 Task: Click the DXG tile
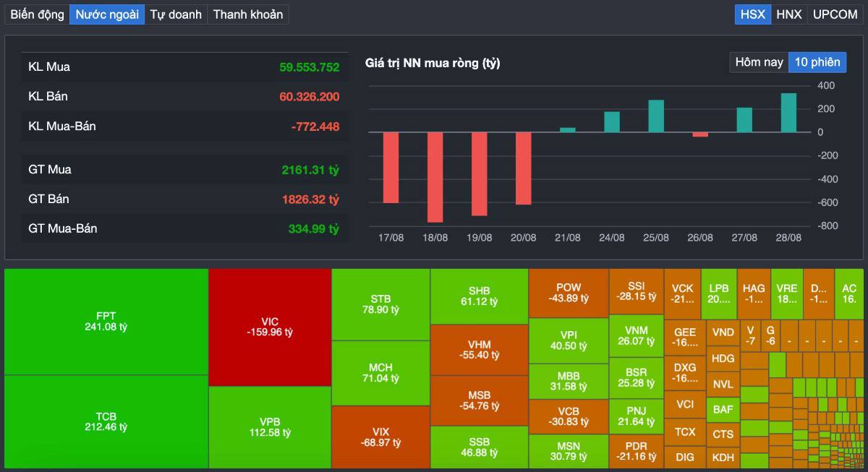[x=684, y=372]
